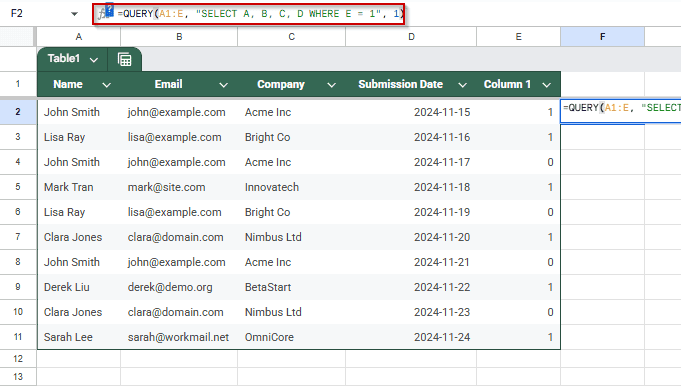Select column D header
This screenshot has width=681, height=386.
click(411, 37)
